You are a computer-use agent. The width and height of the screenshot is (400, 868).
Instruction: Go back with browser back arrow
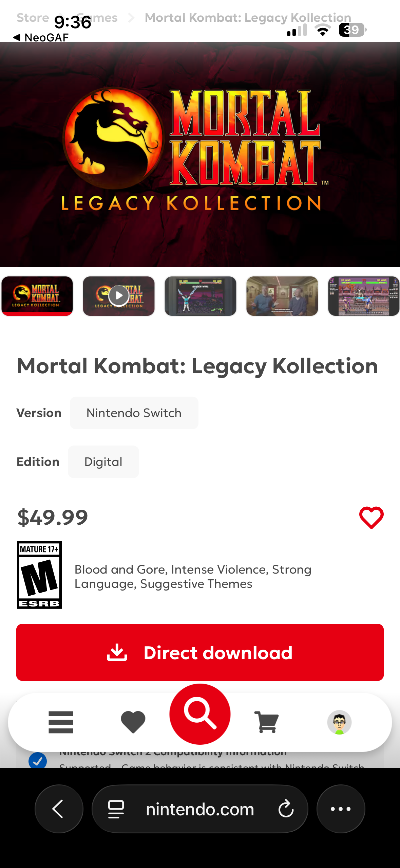[59, 809]
